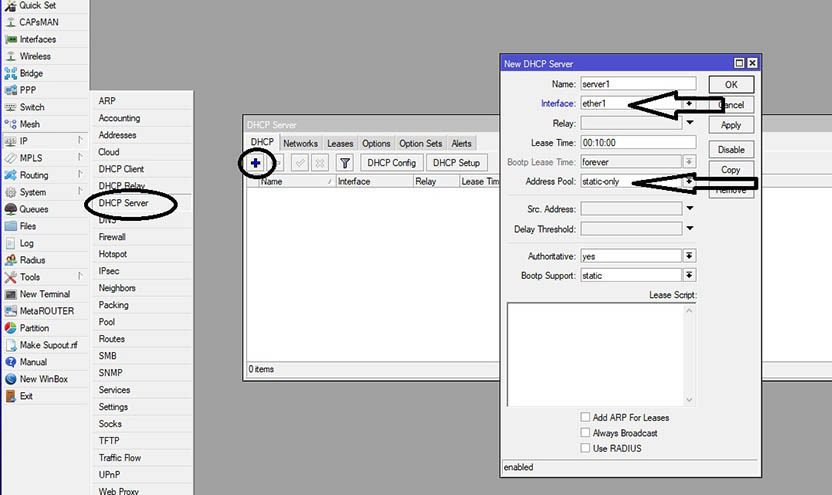Expand the Src. Address field arrow
Viewport: 832px width, 495px height.
[x=689, y=209]
